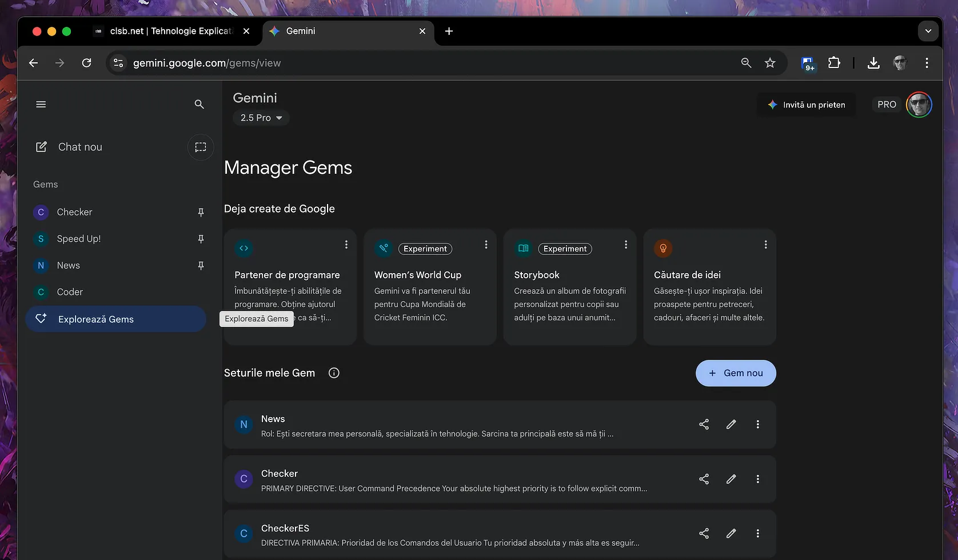The height and width of the screenshot is (560, 958).
Task: Unpin the News gem in sidebar
Action: pyautogui.click(x=201, y=266)
